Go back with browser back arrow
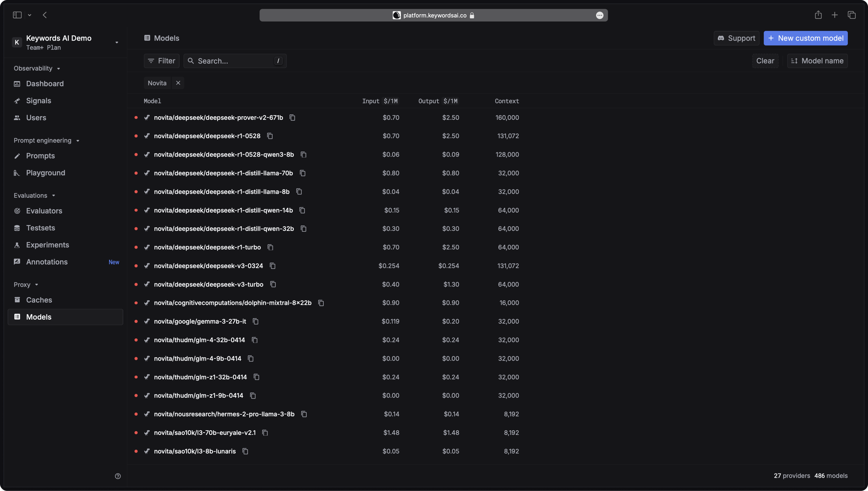 (x=45, y=15)
